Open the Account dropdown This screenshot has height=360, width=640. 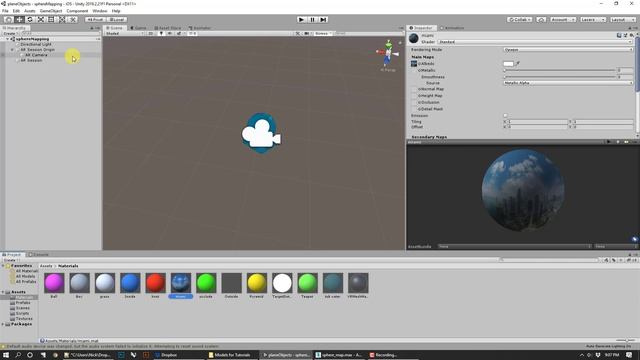[562, 19]
